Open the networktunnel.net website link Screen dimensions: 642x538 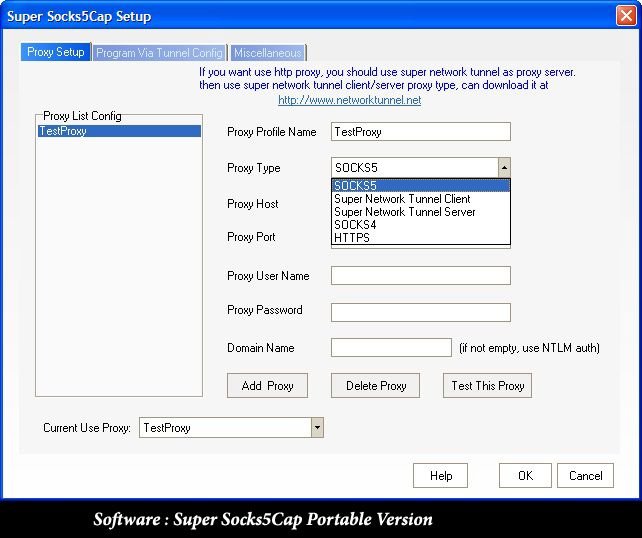coord(349,100)
